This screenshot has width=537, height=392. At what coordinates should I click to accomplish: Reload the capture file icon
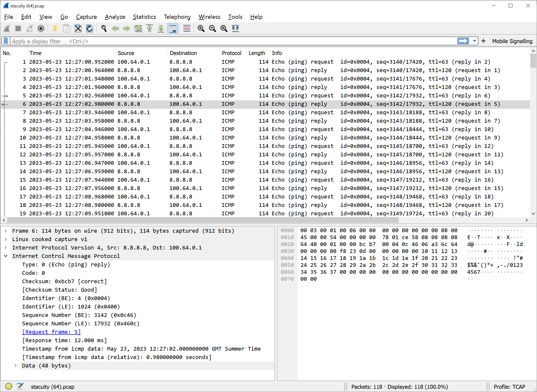coord(90,28)
